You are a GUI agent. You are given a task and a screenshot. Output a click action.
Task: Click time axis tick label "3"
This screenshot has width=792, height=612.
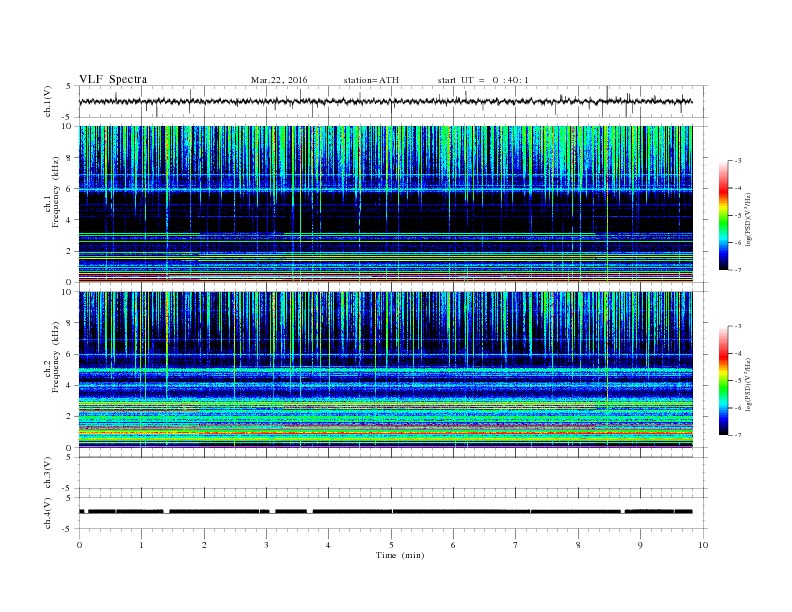pos(266,545)
